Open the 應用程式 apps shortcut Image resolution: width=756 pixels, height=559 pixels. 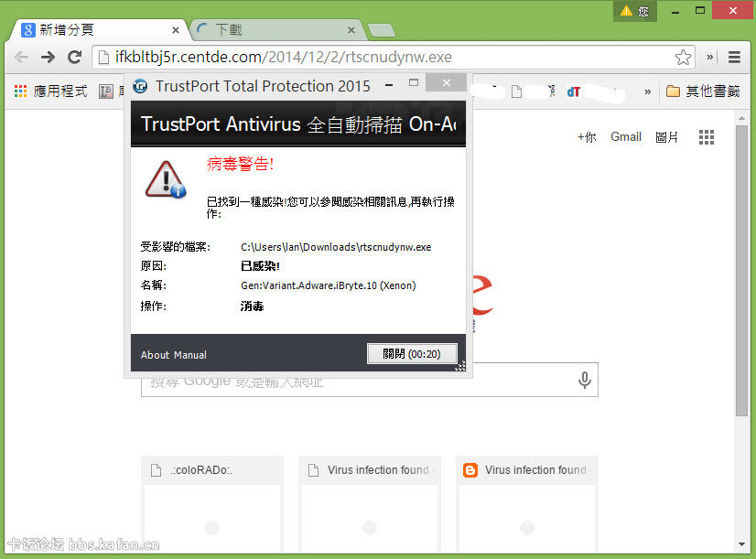click(50, 91)
